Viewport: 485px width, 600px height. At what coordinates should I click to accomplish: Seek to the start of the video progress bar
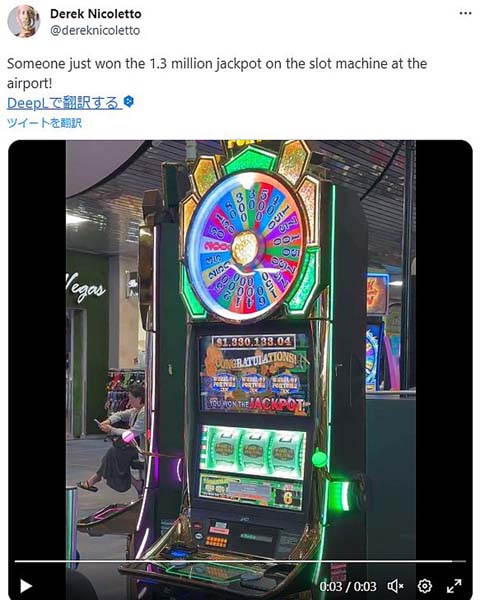click(x=15, y=561)
